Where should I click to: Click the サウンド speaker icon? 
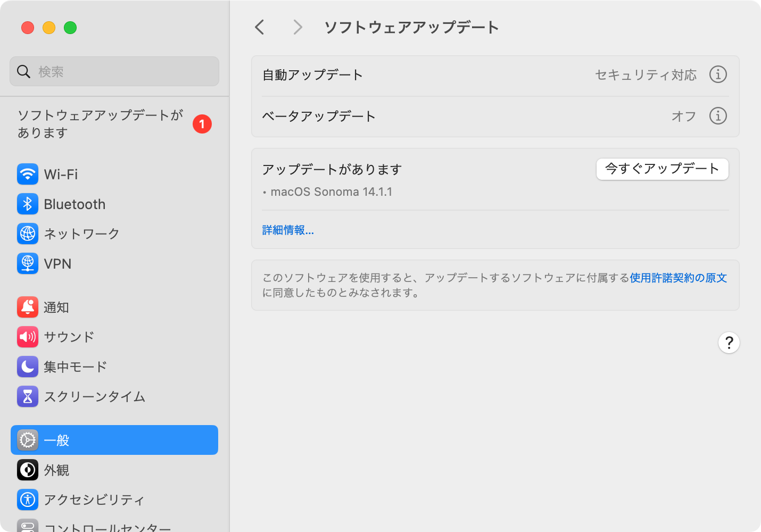[x=28, y=337]
